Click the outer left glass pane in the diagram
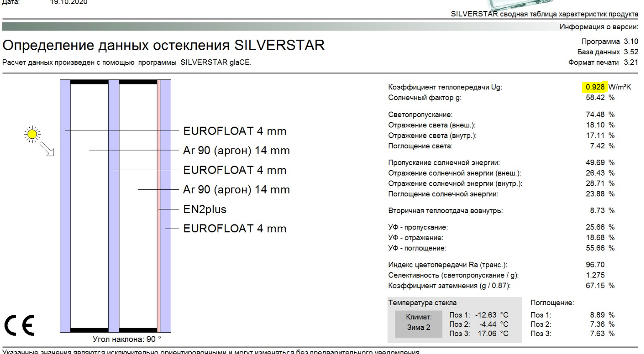This screenshot has width=644, height=354. pos(65,206)
